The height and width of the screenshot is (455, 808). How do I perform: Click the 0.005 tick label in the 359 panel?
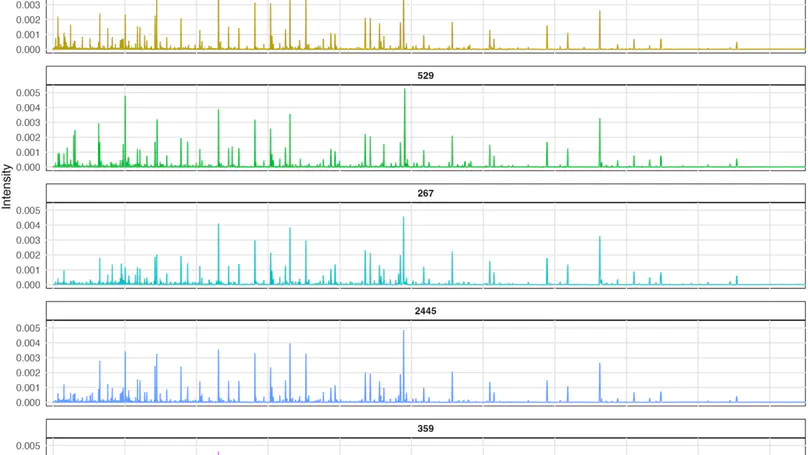[x=28, y=446]
